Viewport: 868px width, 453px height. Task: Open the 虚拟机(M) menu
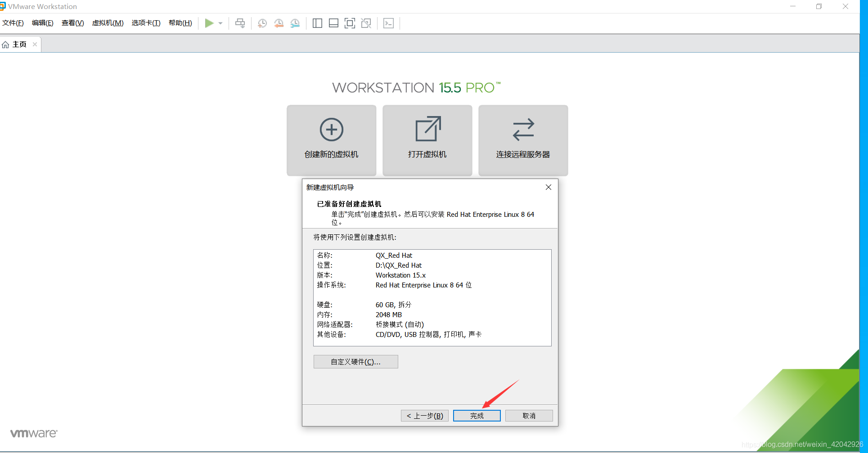click(108, 23)
